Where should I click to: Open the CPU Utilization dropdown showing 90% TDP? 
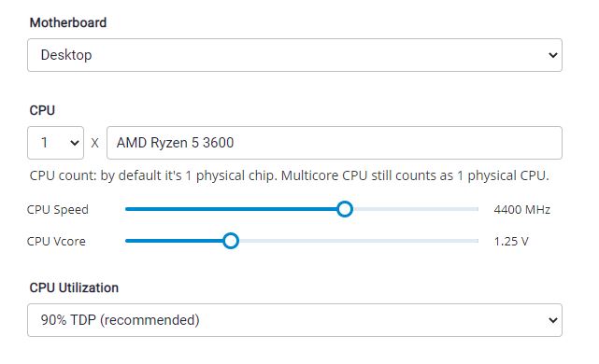(294, 320)
